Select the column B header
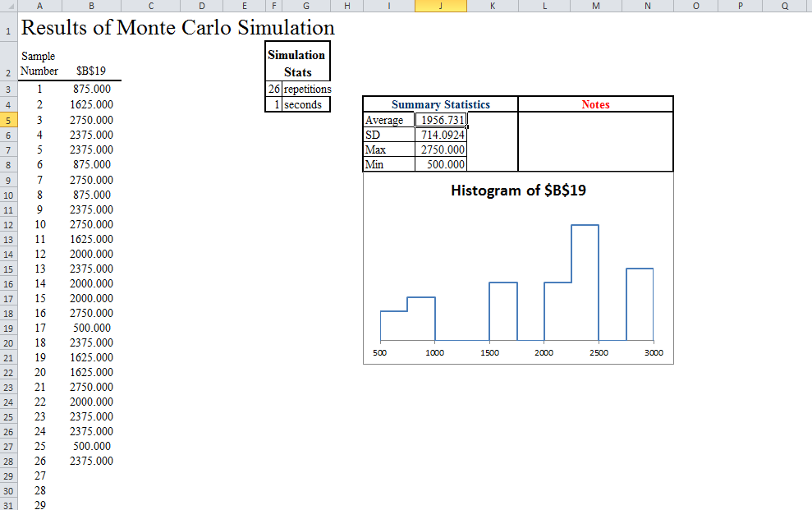The image size is (812, 510). pyautogui.click(x=91, y=6)
